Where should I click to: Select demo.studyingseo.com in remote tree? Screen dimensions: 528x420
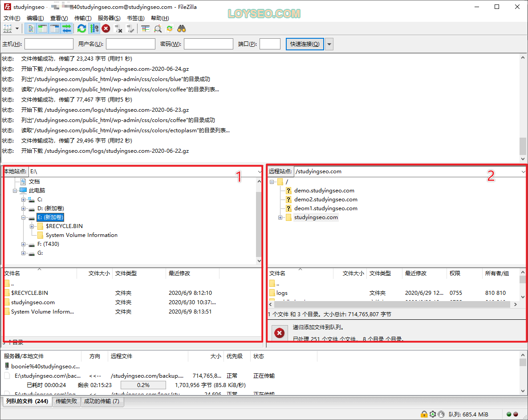[324, 191]
